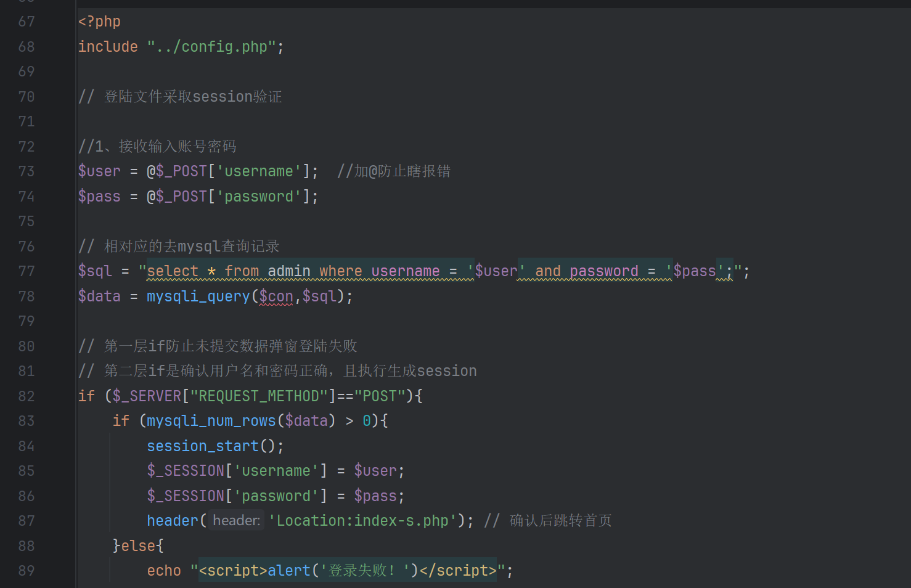Click the comment on line 80 about 登陆失败
This screenshot has height=588, width=911.
(x=218, y=346)
